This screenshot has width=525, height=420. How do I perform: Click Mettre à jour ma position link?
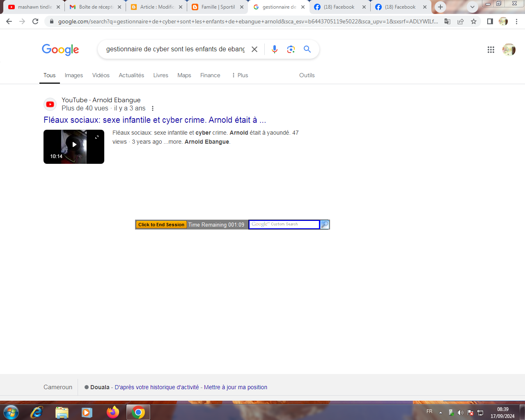(x=236, y=387)
